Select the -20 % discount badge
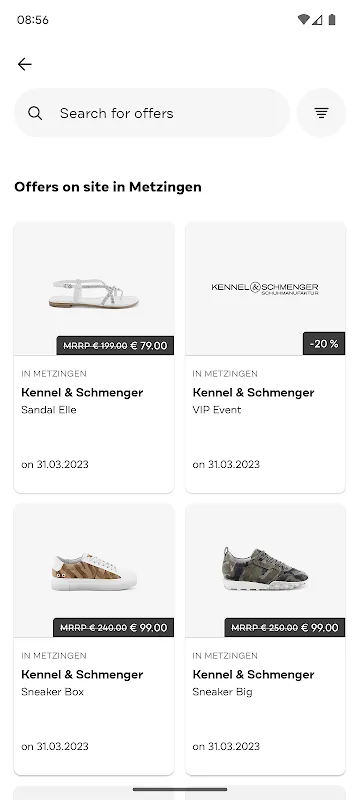Screen dimensions: 360x800 point(324,343)
